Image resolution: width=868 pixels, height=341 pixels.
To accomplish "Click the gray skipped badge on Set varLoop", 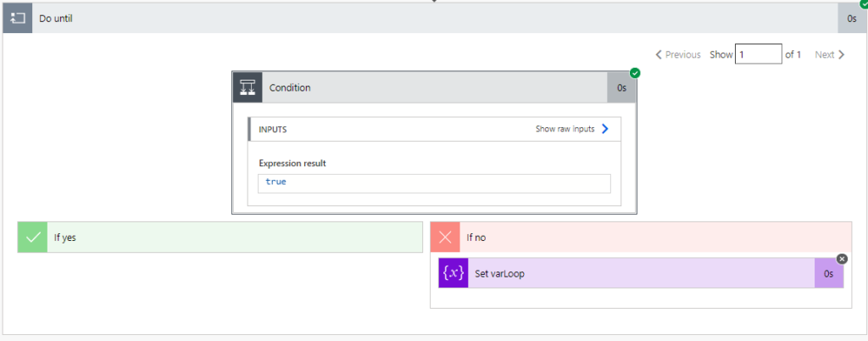I will (x=842, y=259).
